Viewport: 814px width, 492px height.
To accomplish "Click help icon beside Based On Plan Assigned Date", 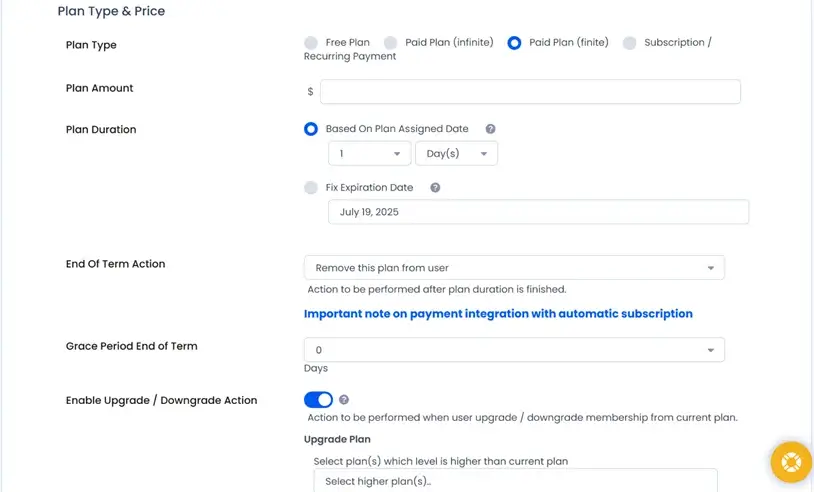I will point(490,129).
